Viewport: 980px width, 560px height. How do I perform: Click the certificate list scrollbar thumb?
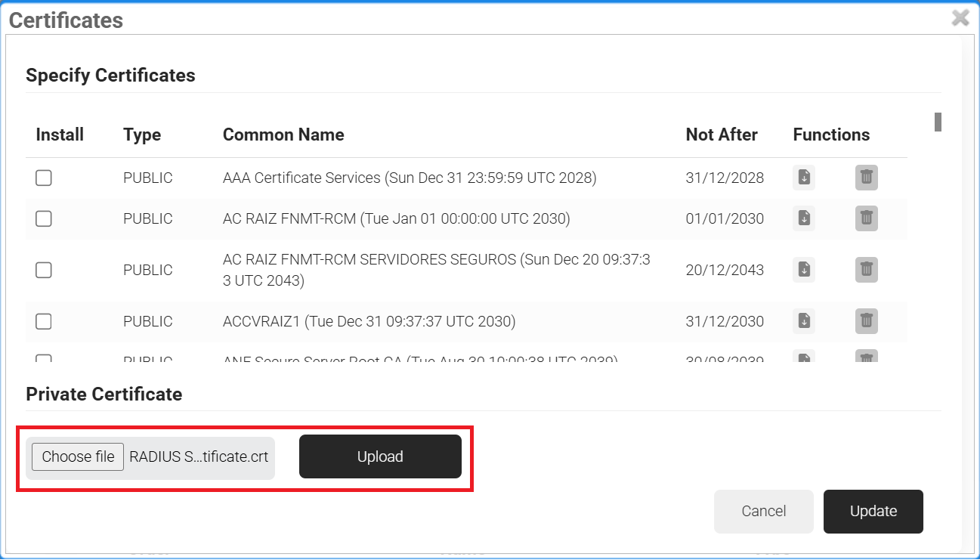[938, 122]
